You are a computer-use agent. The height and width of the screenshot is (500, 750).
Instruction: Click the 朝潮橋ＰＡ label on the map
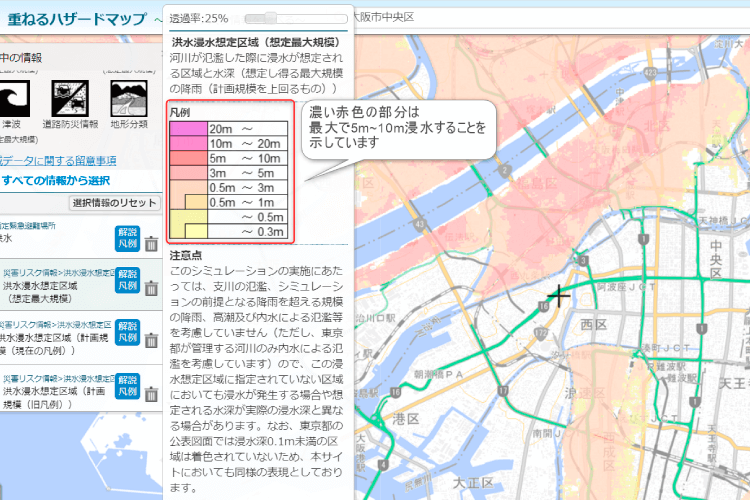[x=438, y=375]
